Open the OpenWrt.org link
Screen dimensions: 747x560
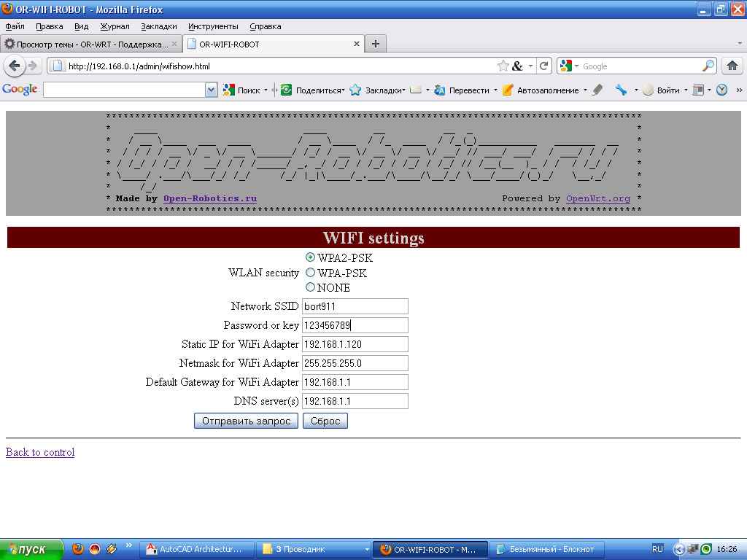[598, 198]
